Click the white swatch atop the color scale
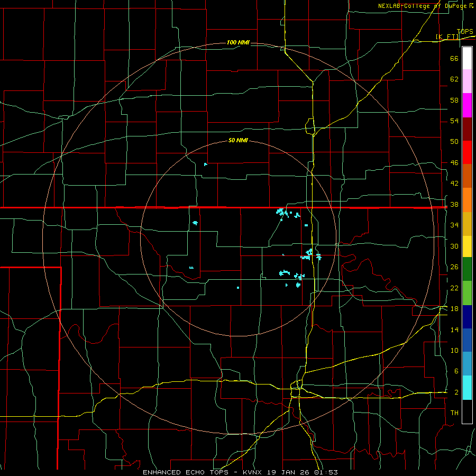This screenshot has height=476, width=476. (x=467, y=58)
